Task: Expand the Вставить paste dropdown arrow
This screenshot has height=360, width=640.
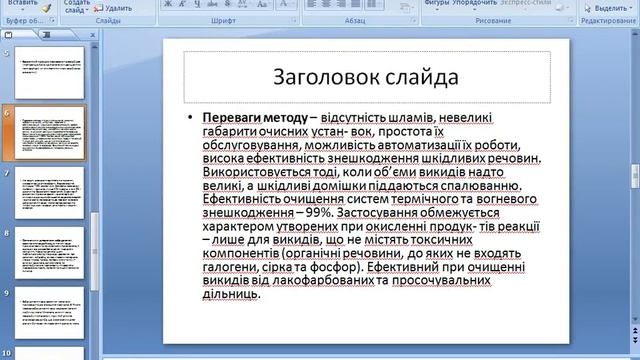Action: pyautogui.click(x=22, y=9)
